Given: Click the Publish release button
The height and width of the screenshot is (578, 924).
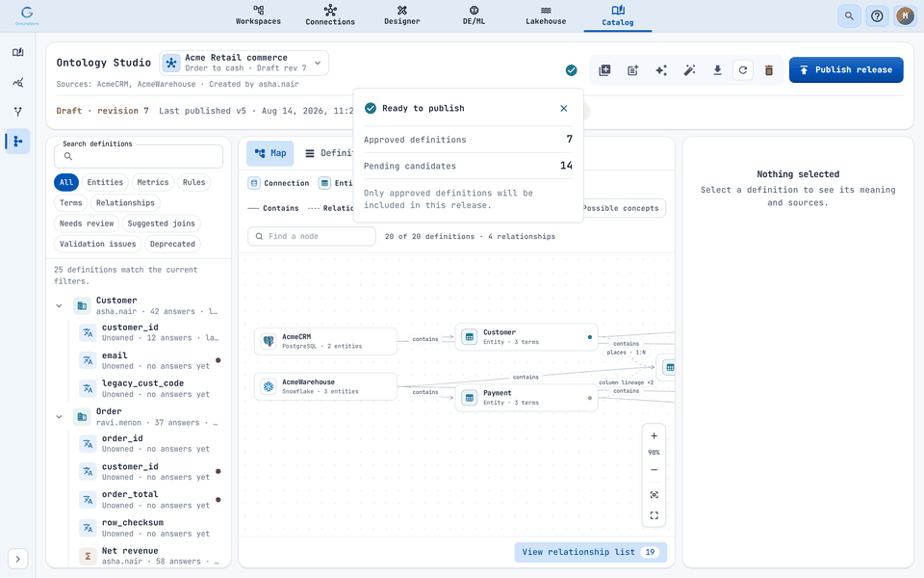Looking at the screenshot, I should (x=846, y=69).
